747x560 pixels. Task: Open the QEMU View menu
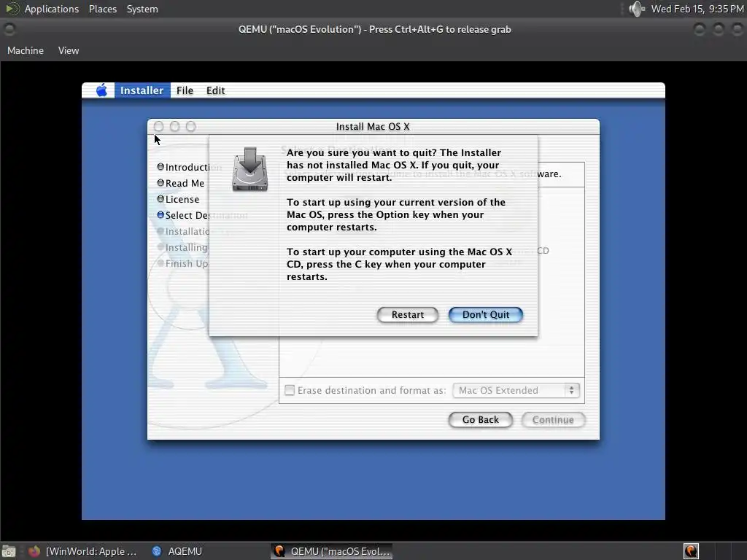pos(69,50)
